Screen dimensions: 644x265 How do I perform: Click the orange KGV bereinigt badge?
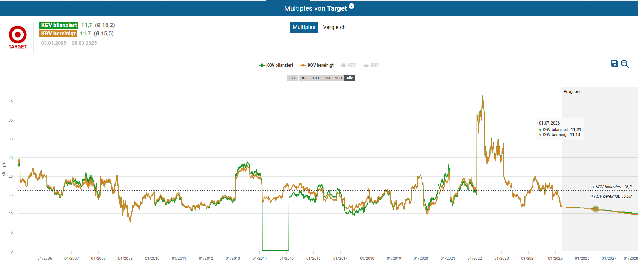tap(58, 34)
